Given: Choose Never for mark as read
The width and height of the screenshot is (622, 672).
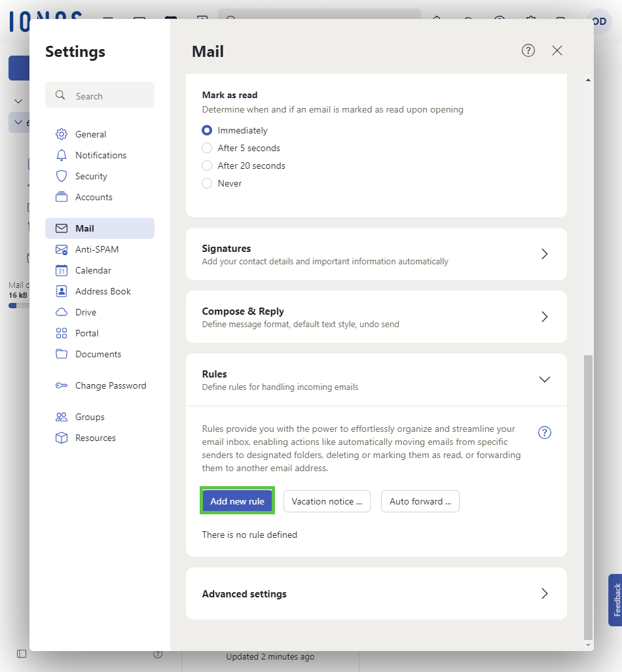Looking at the screenshot, I should coord(207,183).
